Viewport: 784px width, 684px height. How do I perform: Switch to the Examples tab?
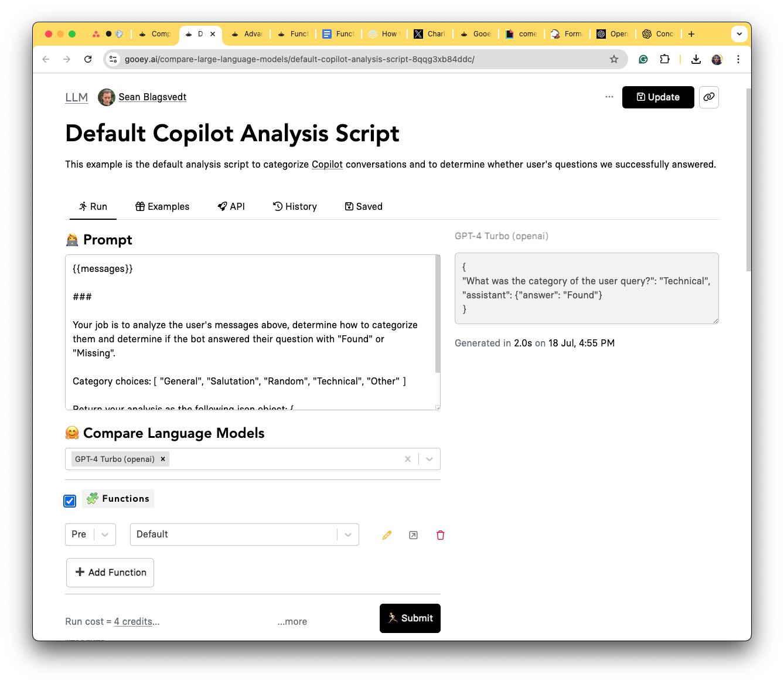pyautogui.click(x=162, y=206)
